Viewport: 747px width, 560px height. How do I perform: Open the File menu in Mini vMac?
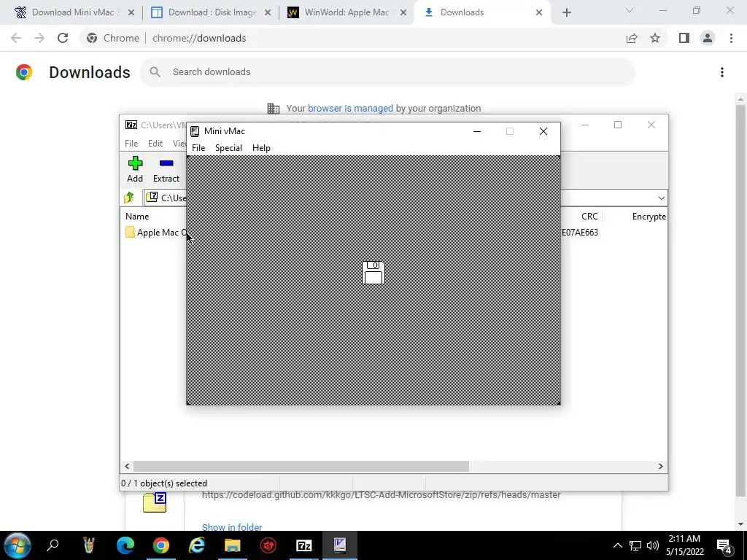198,147
